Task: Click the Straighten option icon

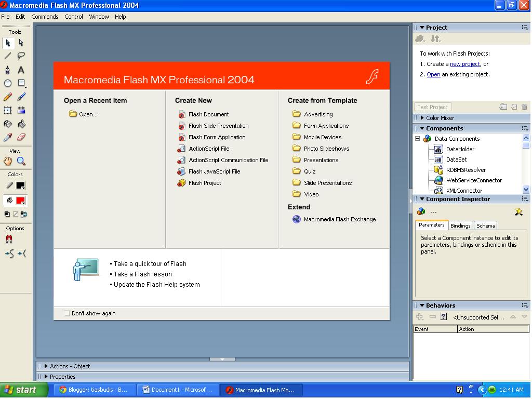Action: coord(22,253)
